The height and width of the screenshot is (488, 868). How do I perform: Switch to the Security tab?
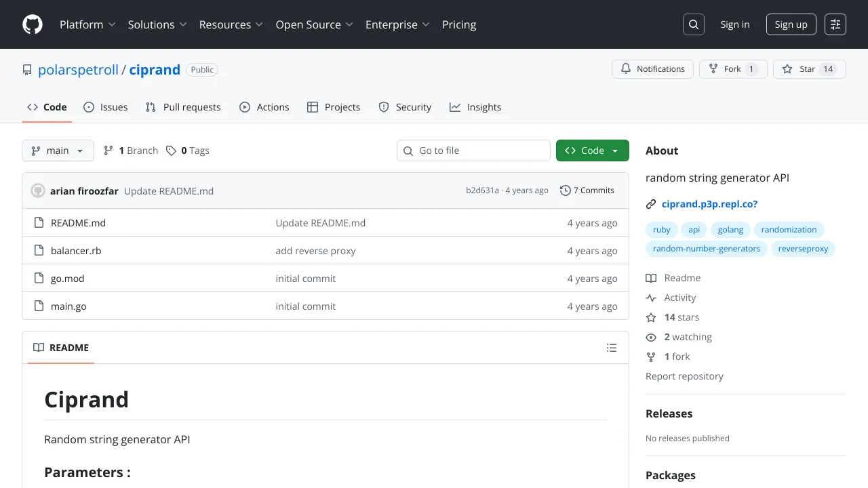pyautogui.click(x=405, y=107)
